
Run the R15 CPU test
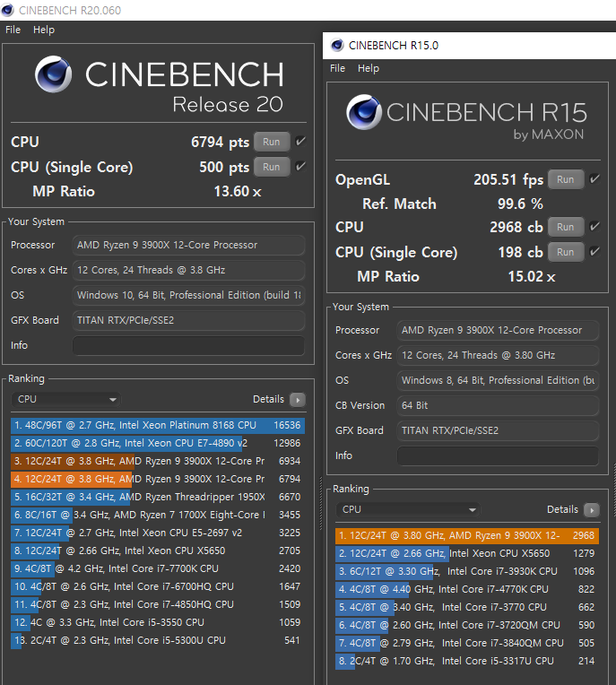pos(566,227)
